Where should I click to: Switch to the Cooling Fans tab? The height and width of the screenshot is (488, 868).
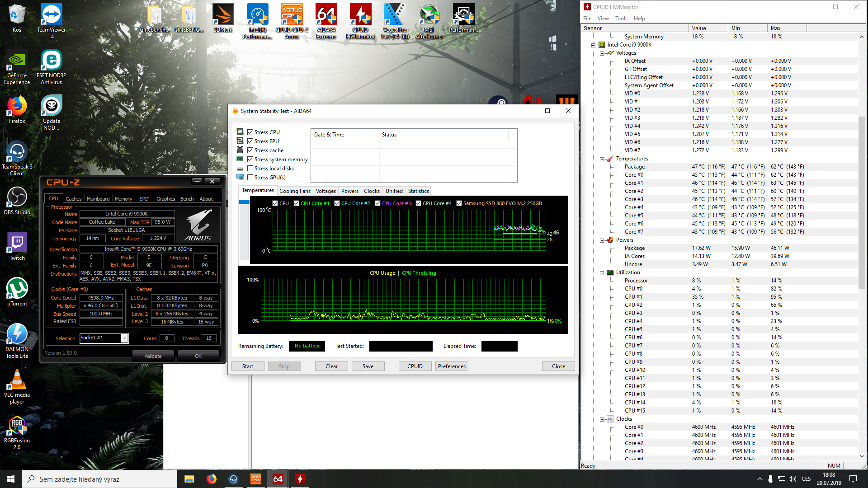point(295,191)
